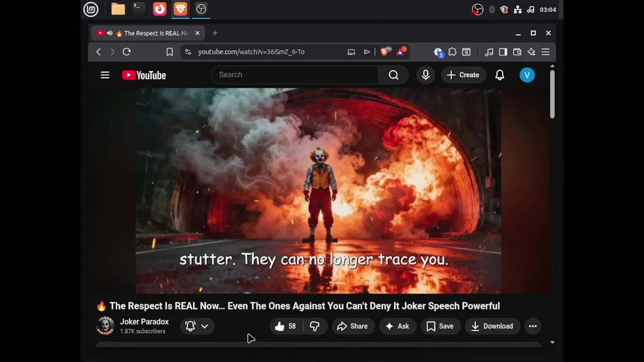Expand subscription notification preferences dropdown
Viewport: 644px width, 362px height.
click(x=197, y=326)
